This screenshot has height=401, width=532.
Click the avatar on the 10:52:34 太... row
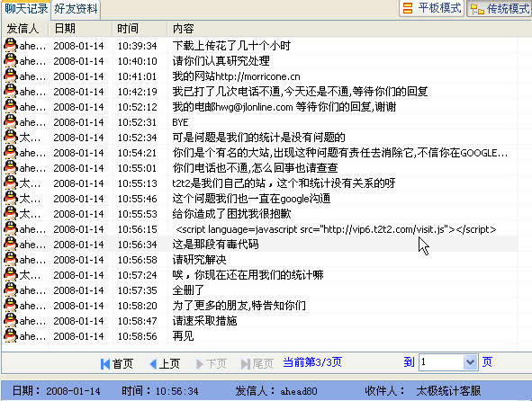click(x=11, y=138)
